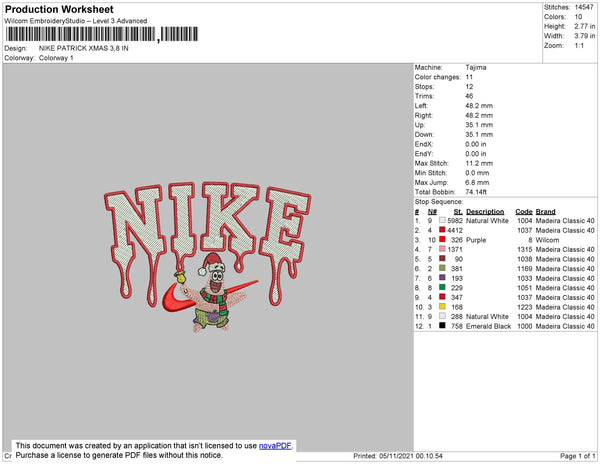600x464 pixels.
Task: Click the 'Trims:' label
Action: point(424,96)
